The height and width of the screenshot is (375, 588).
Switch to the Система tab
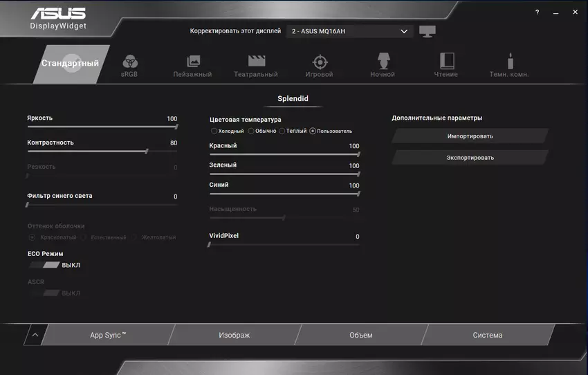487,335
